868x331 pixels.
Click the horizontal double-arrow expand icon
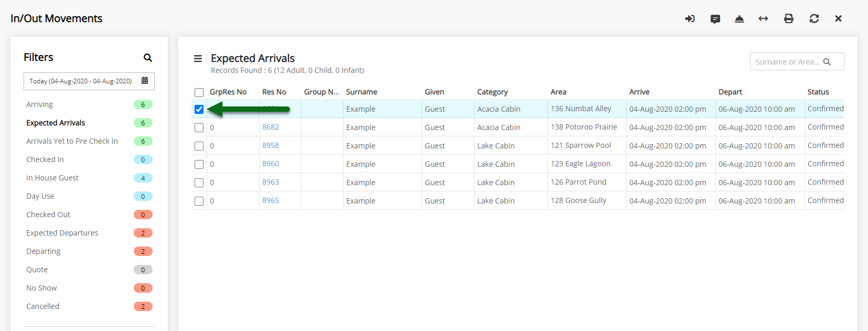tap(763, 19)
